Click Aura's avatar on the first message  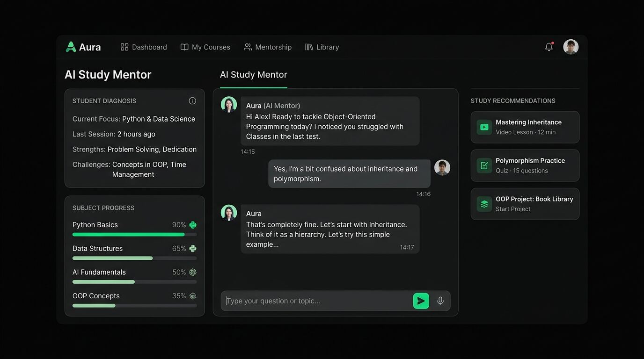pyautogui.click(x=229, y=104)
